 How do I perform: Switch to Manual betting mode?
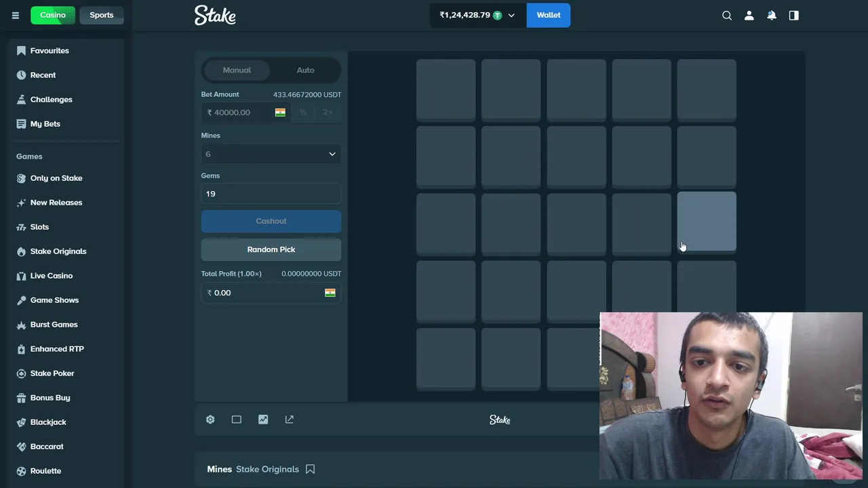click(237, 70)
